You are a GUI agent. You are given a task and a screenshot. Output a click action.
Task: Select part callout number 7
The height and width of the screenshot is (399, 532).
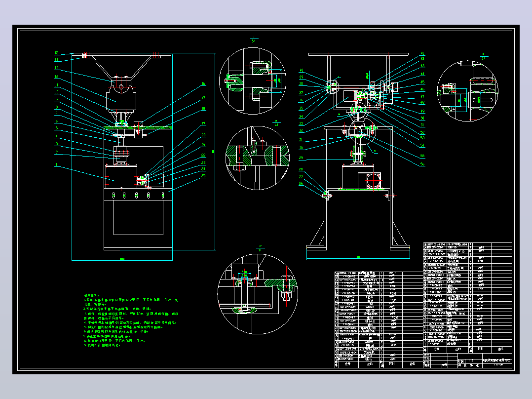point(57,113)
